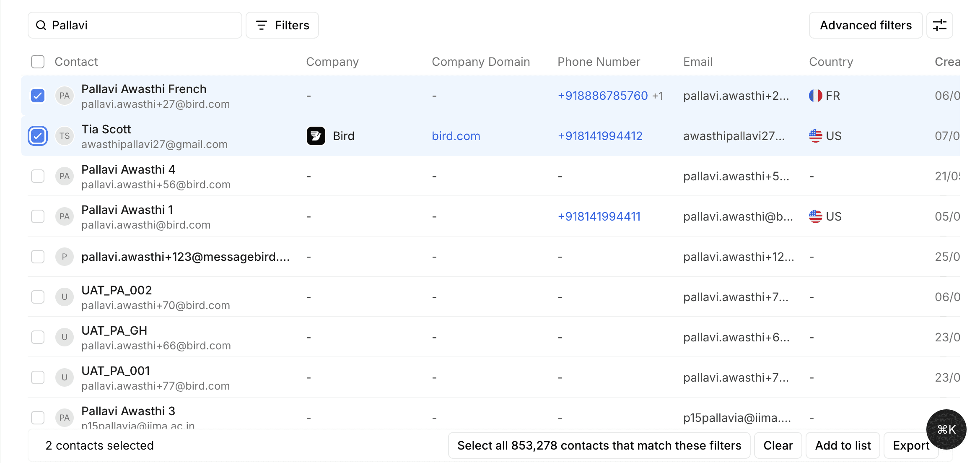The height and width of the screenshot is (463, 980).
Task: Open the Filters dropdown
Action: coord(282,25)
